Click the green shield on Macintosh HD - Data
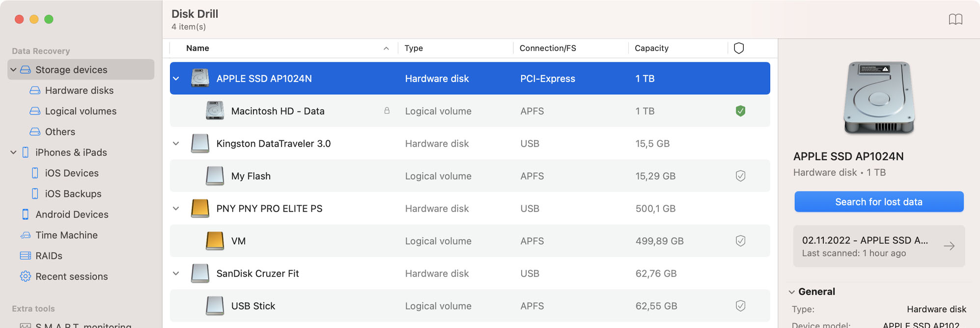 pyautogui.click(x=741, y=111)
